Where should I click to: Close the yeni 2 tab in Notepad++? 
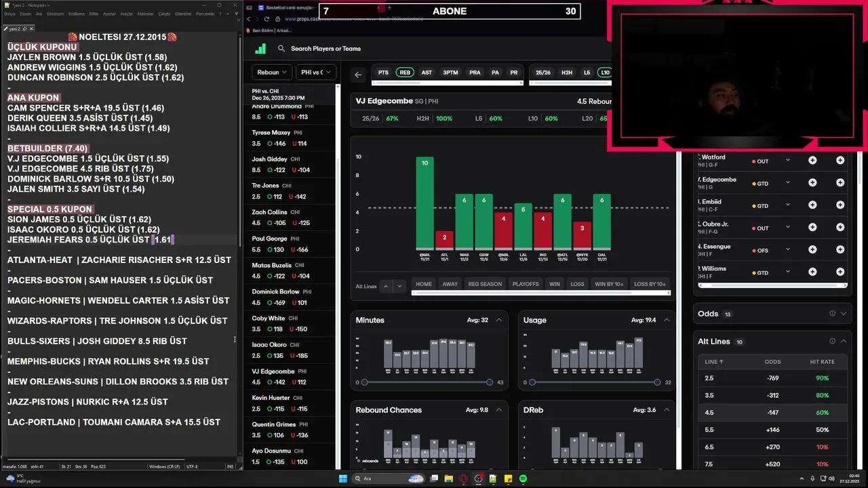click(x=31, y=29)
